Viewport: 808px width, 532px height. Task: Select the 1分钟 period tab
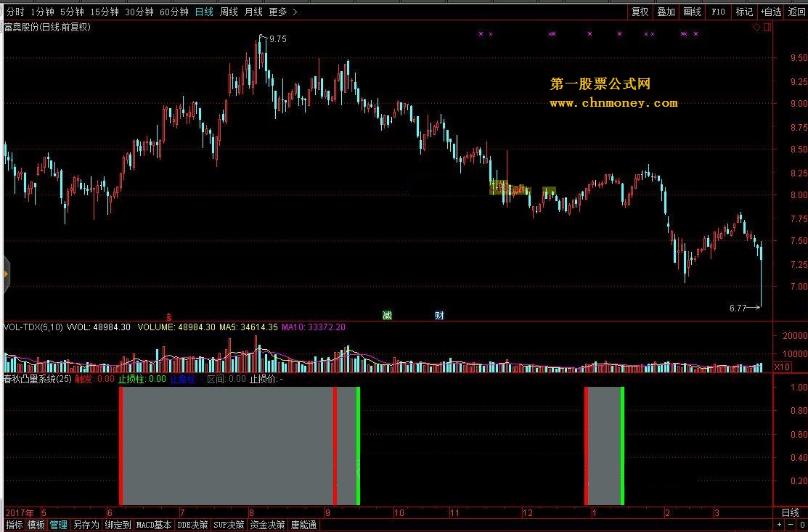(42, 12)
